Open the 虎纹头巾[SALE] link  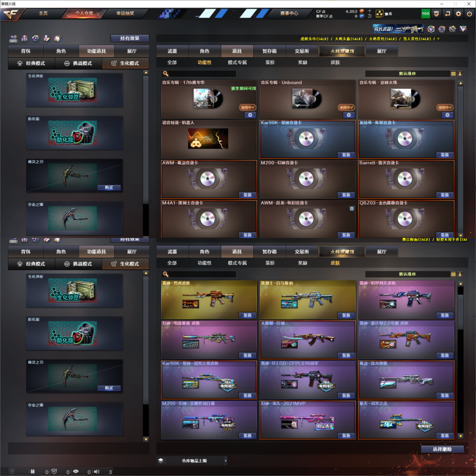pyautogui.click(x=314, y=39)
